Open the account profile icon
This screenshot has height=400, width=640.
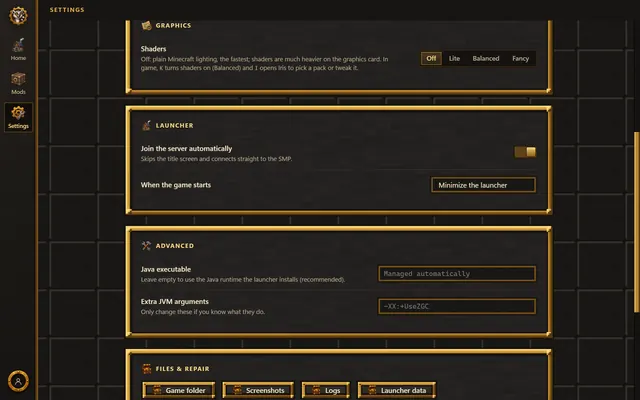click(x=18, y=381)
